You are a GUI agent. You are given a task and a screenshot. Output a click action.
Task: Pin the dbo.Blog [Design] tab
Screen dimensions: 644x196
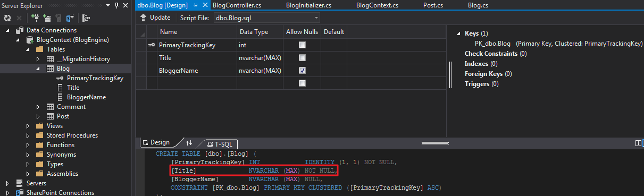point(195,5)
